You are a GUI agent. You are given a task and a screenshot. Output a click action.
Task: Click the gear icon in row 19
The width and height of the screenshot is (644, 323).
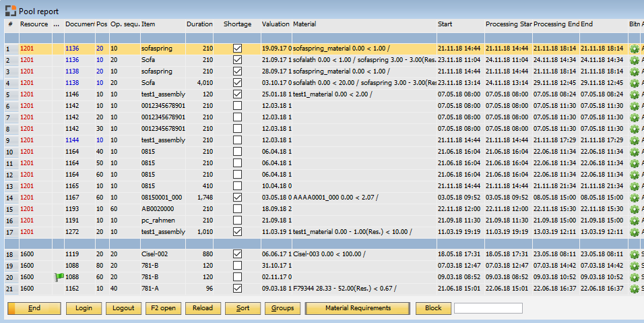tap(634, 266)
